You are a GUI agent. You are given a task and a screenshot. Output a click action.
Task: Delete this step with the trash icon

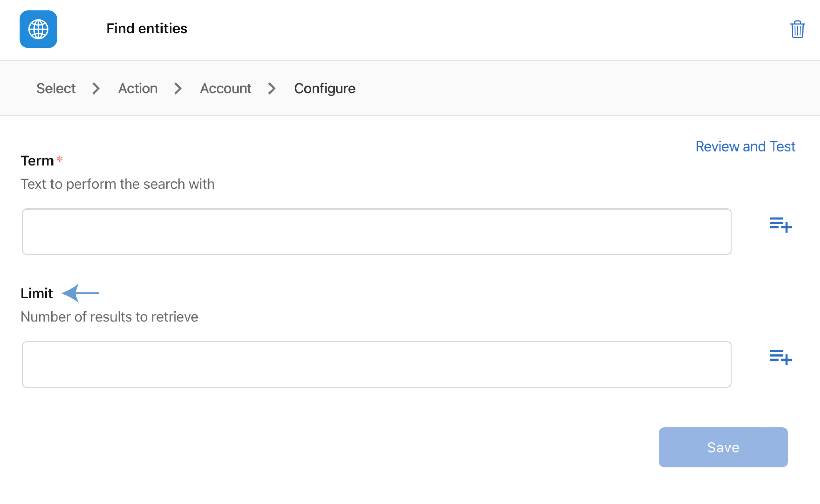pos(797,29)
